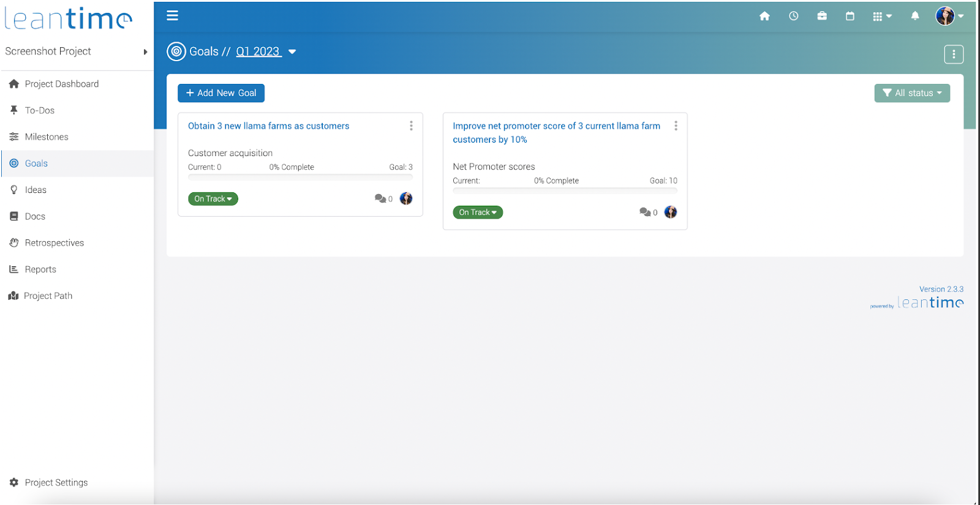This screenshot has width=980, height=505.
Task: Select Goals in sidebar
Action: 77,163
